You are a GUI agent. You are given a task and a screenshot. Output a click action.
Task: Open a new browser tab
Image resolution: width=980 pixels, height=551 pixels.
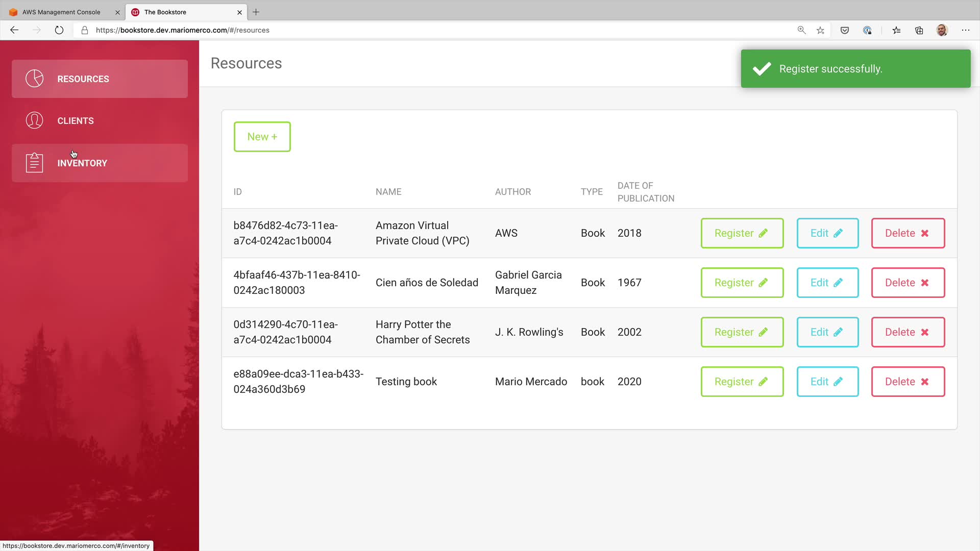pos(256,12)
